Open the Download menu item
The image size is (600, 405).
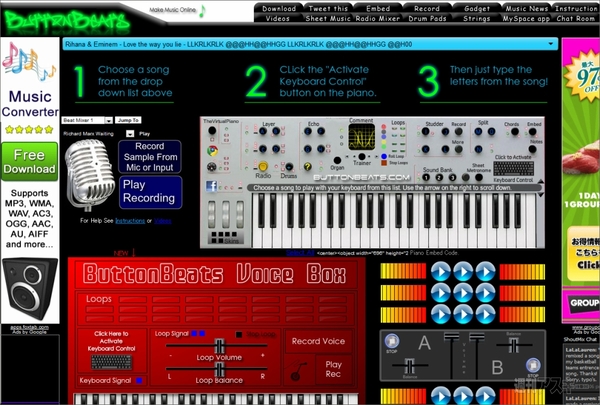[x=279, y=8]
